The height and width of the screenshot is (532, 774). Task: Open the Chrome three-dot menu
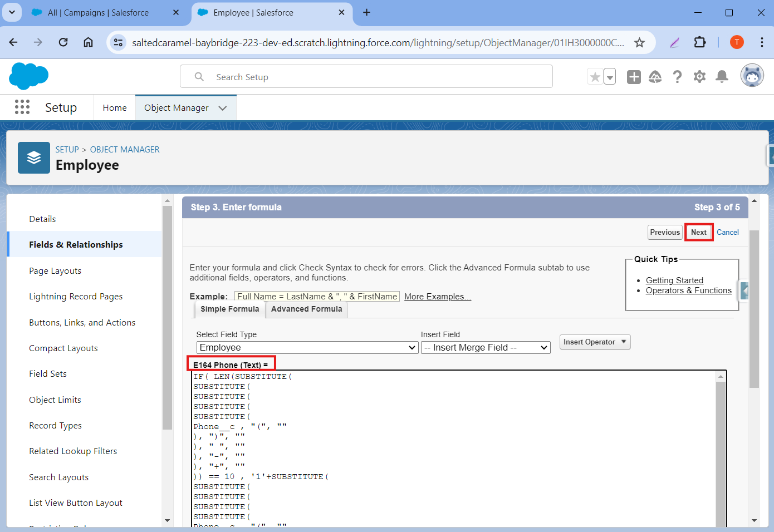(762, 42)
